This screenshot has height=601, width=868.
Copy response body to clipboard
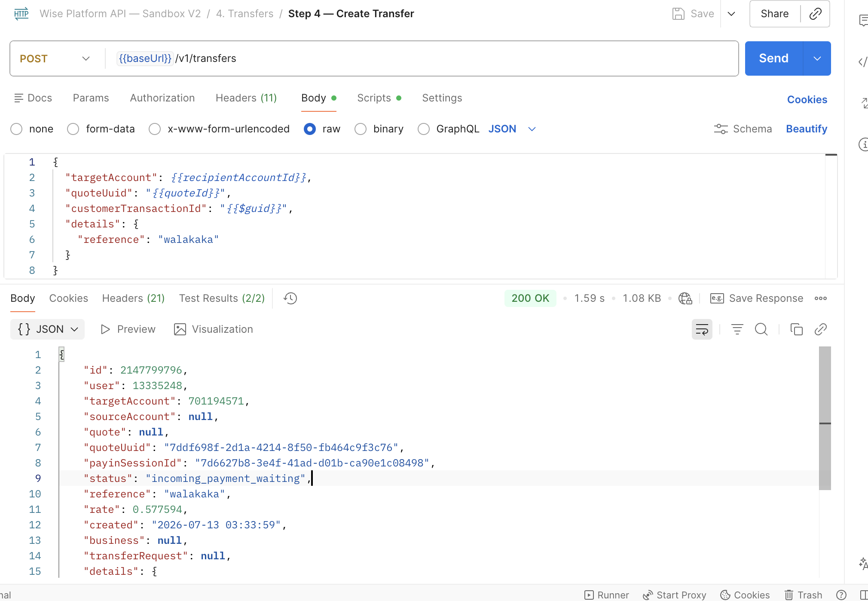(796, 329)
